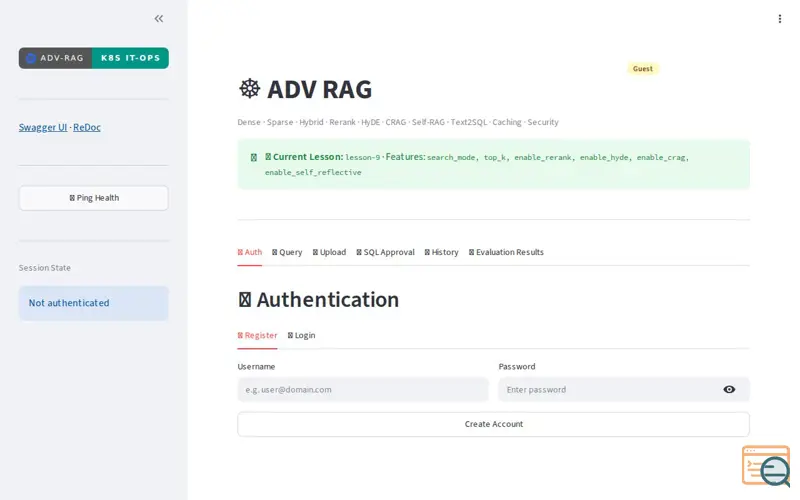
Task: Focus the Username input field
Action: pos(363,389)
